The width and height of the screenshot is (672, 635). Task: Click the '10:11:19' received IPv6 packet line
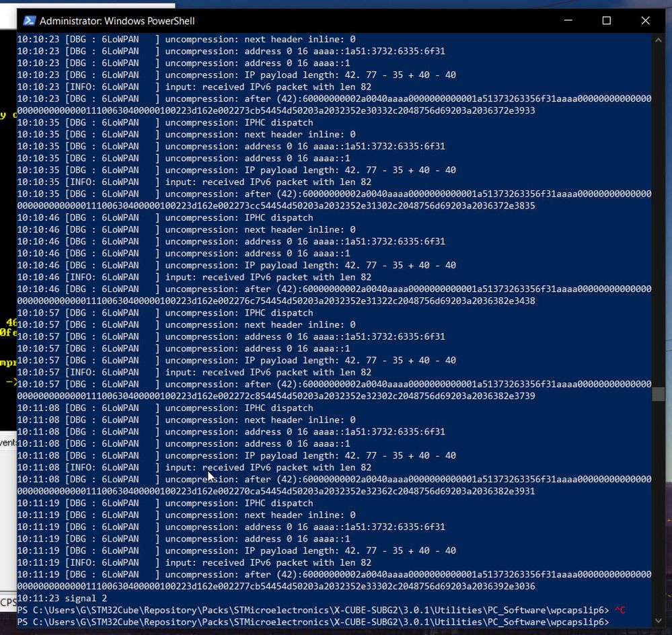click(194, 562)
